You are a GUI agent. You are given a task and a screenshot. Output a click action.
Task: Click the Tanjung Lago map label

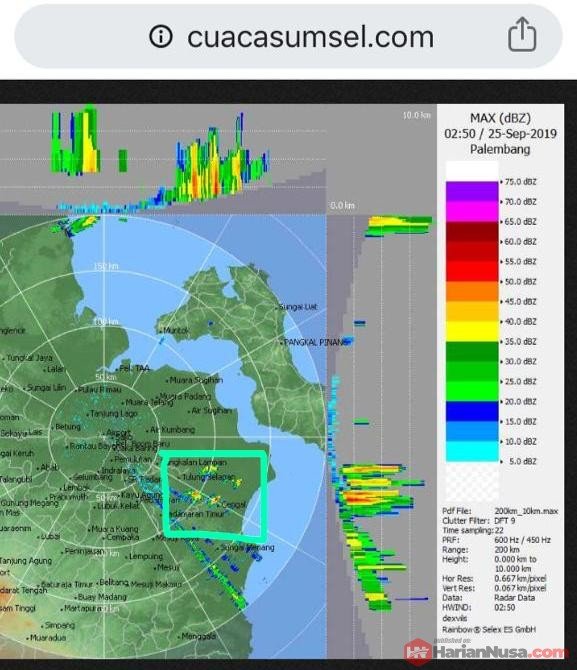[x=114, y=413]
